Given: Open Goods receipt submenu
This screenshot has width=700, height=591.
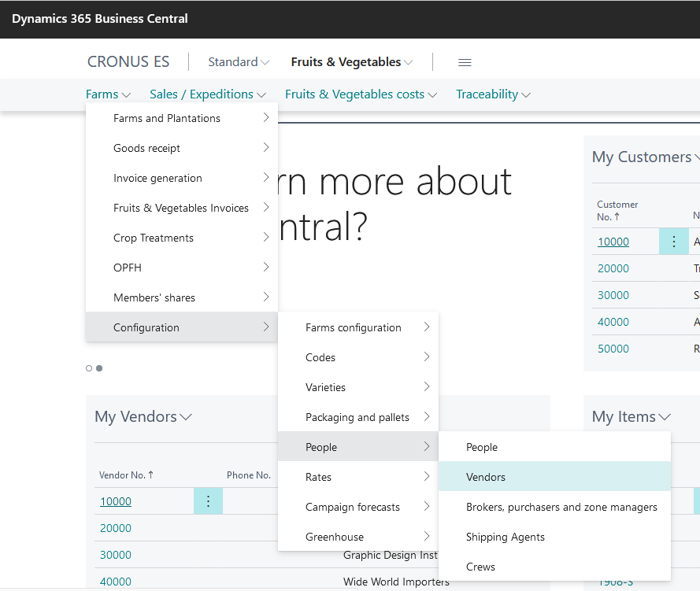Looking at the screenshot, I should pos(182,148).
